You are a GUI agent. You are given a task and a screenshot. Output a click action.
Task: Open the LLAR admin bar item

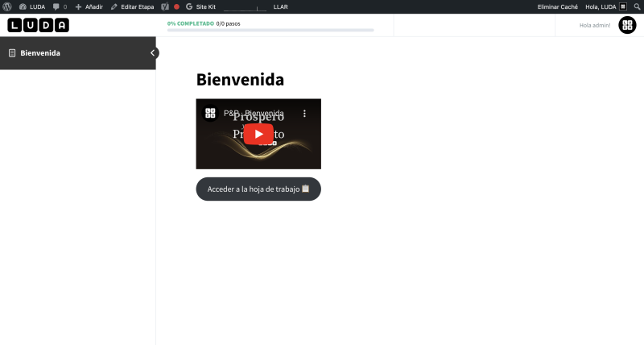(280, 6)
